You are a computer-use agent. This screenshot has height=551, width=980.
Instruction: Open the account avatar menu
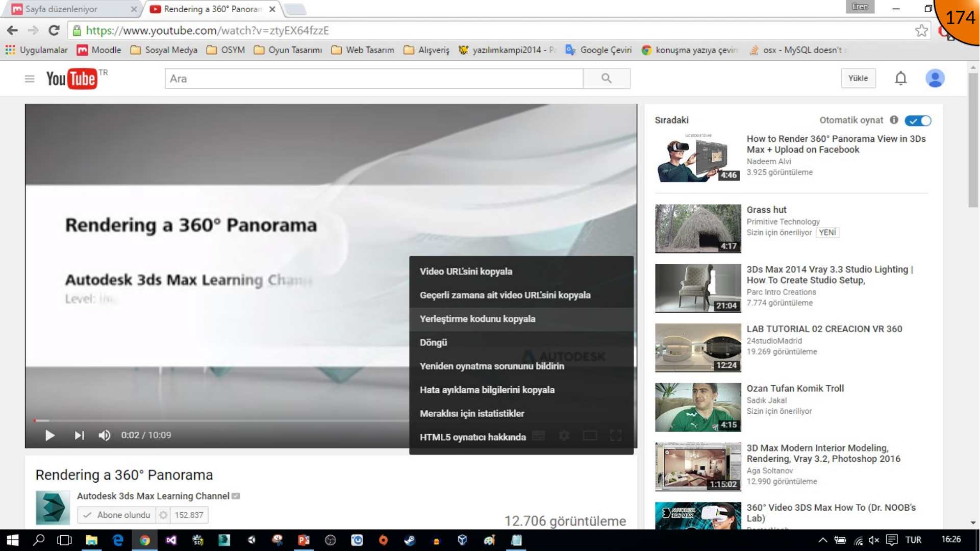click(x=935, y=79)
